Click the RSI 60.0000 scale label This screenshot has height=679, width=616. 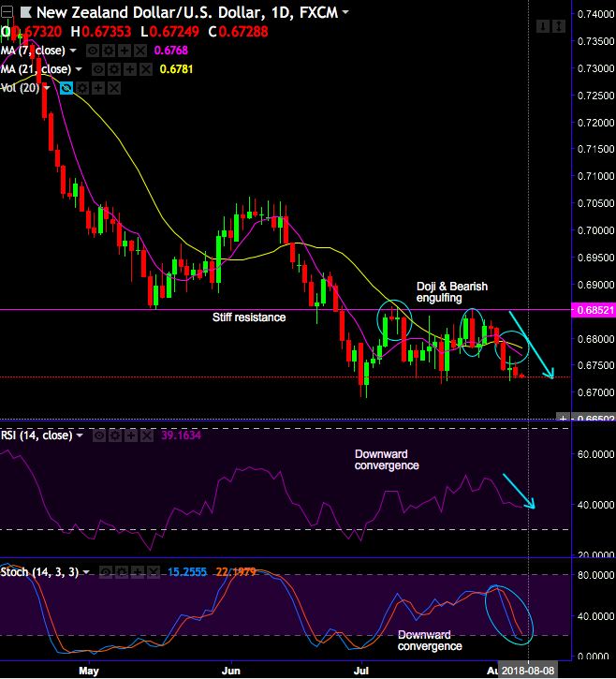(596, 454)
